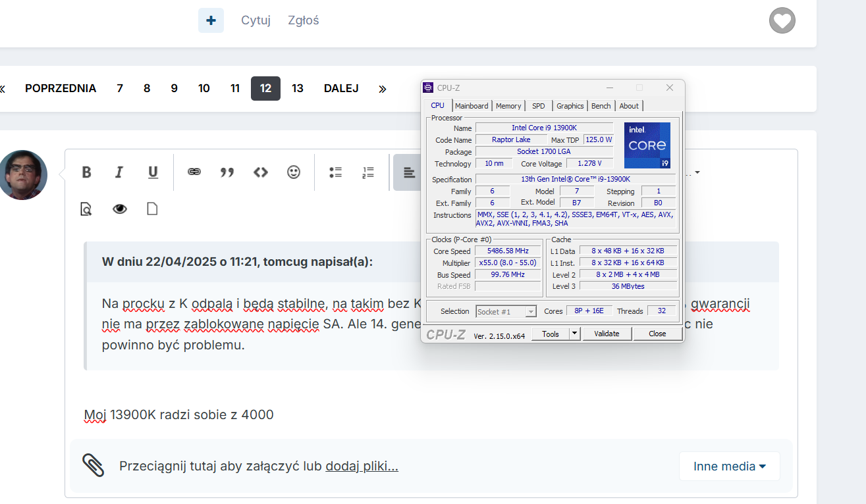The height and width of the screenshot is (504, 866).
Task: Go to page 8 of the thread
Action: point(147,88)
